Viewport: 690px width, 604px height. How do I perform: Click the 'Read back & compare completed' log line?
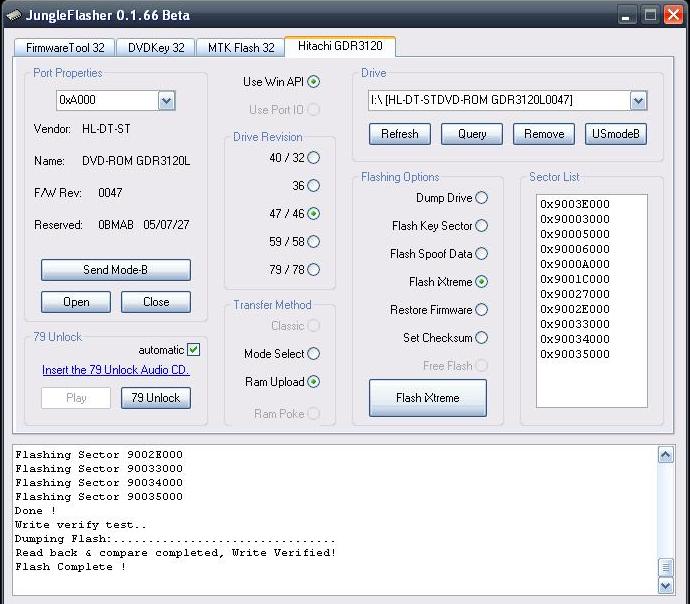pyautogui.click(x=176, y=553)
